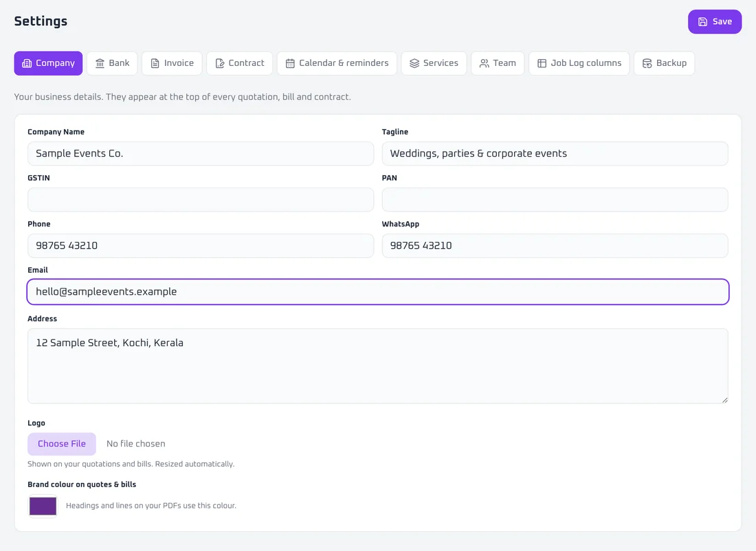Click the GSTIN label
This screenshot has height=551, width=756.
pyautogui.click(x=38, y=178)
